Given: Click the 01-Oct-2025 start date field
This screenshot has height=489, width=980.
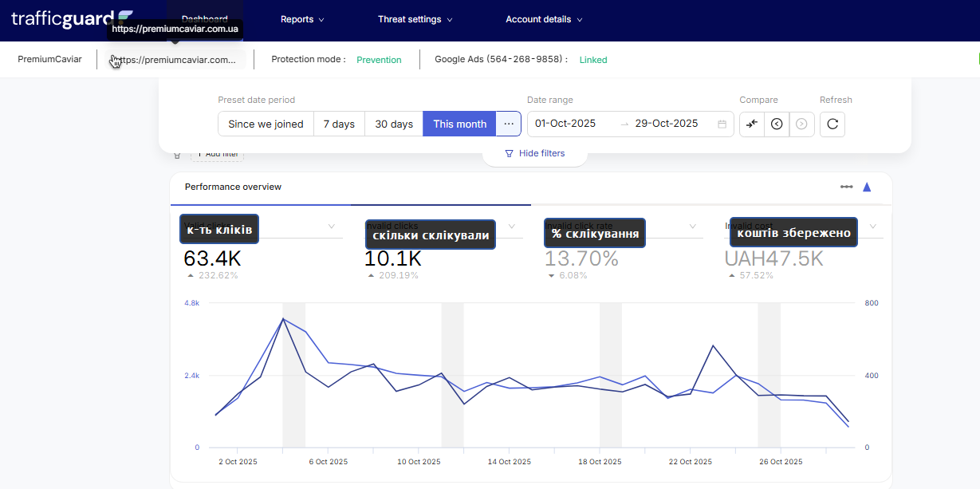Looking at the screenshot, I should click(565, 124).
